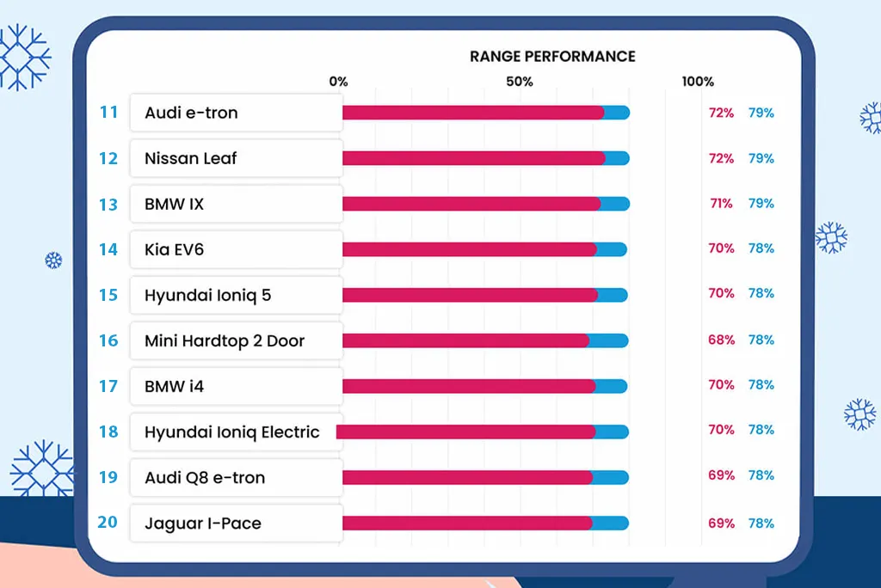Click the 78% value for Audi Q8 e-tron

click(x=761, y=475)
